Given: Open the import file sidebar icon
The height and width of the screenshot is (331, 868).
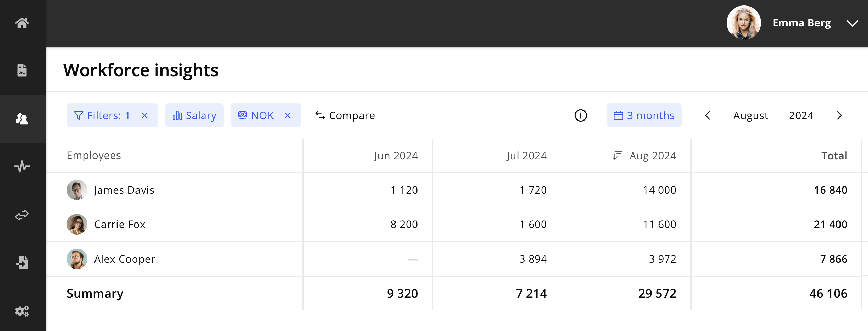Looking at the screenshot, I should click(22, 263).
